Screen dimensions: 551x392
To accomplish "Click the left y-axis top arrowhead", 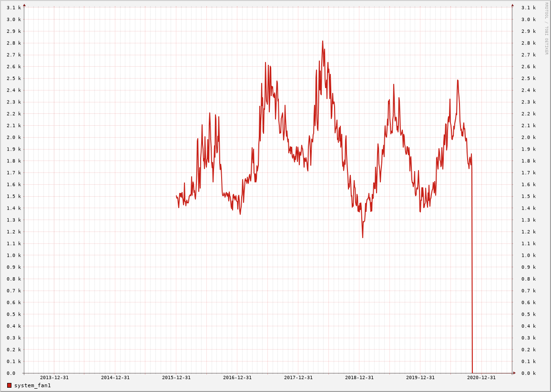I will (24, 5).
